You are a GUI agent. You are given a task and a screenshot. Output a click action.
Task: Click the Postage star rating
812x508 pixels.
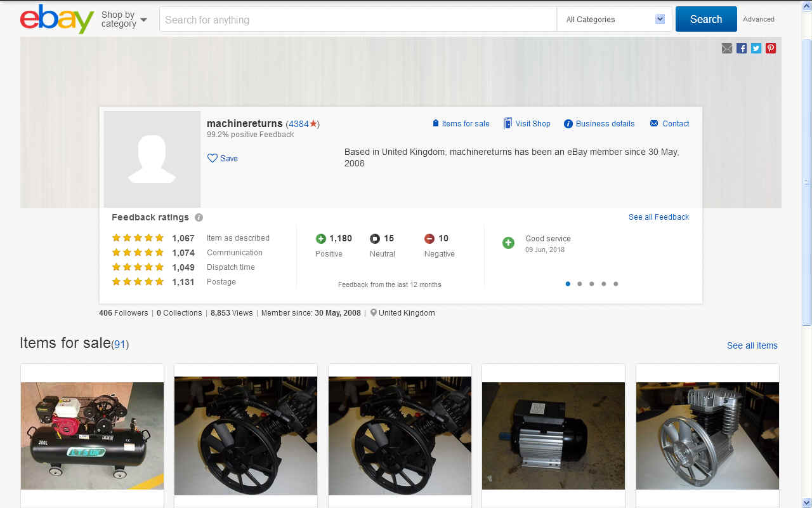pyautogui.click(x=138, y=282)
